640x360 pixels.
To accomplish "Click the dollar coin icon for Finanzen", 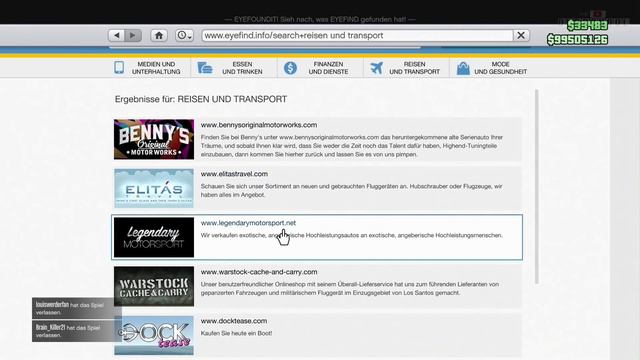I will pyautogui.click(x=290, y=68).
